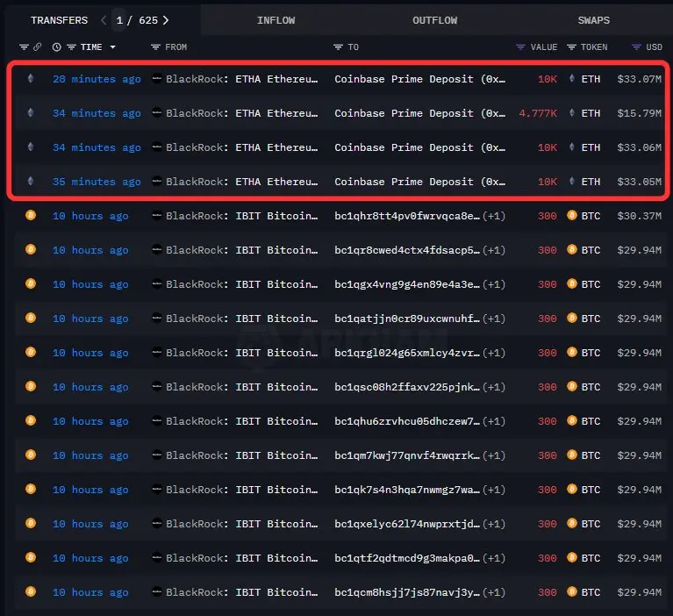Expand (+1) recipients for bc1qhr8tt4pv0fwrvqca8e
The height and width of the screenshot is (616, 673).
pyautogui.click(x=494, y=216)
